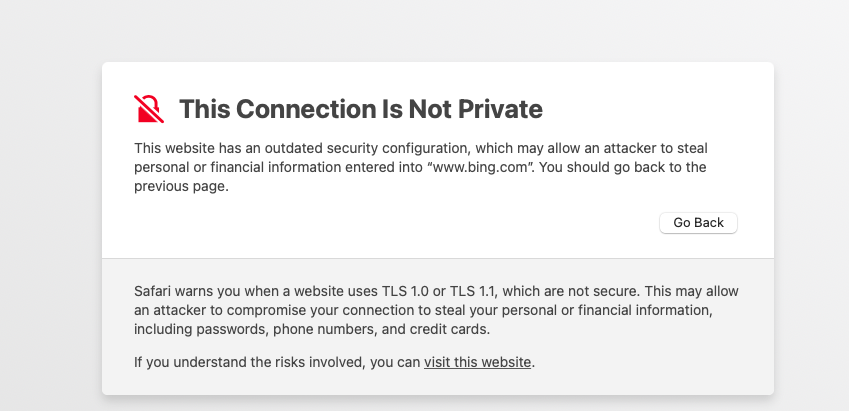The image size is (849, 411).
Task: Click the word "Safari" in the lower paragraph
Action: (155, 291)
